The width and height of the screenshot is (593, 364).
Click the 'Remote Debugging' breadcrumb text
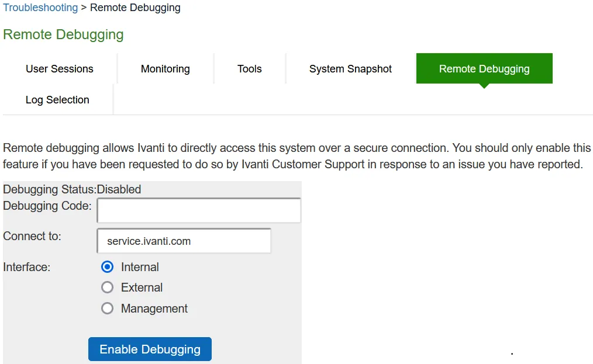click(x=135, y=8)
